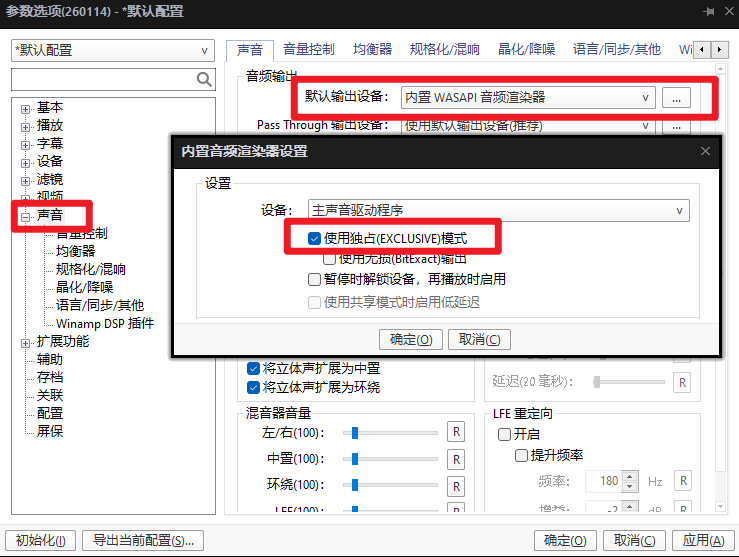
Task: Toggle 将立体声扩展为环绕 checkbox
Action: 253,387
